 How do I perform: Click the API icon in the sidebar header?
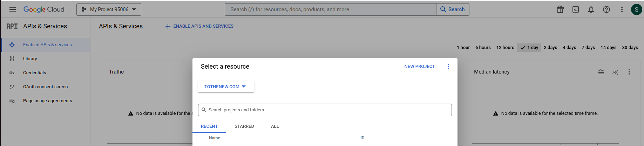click(x=12, y=26)
